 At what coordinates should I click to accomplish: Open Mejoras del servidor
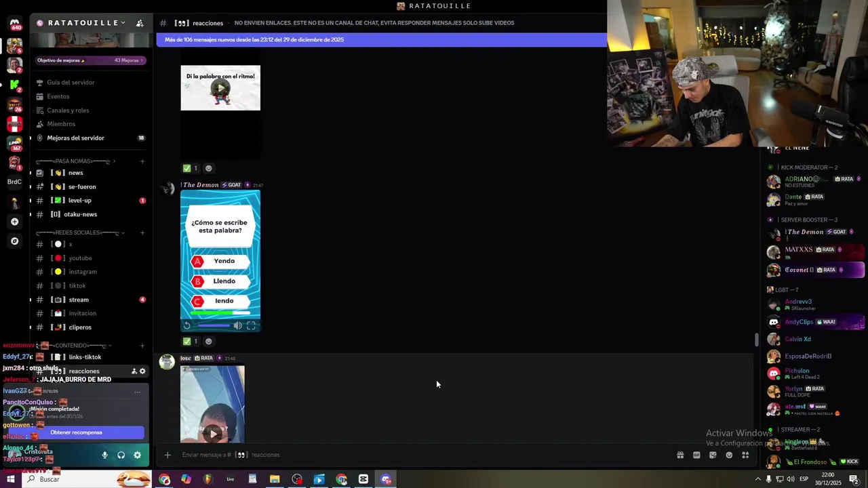coord(90,138)
